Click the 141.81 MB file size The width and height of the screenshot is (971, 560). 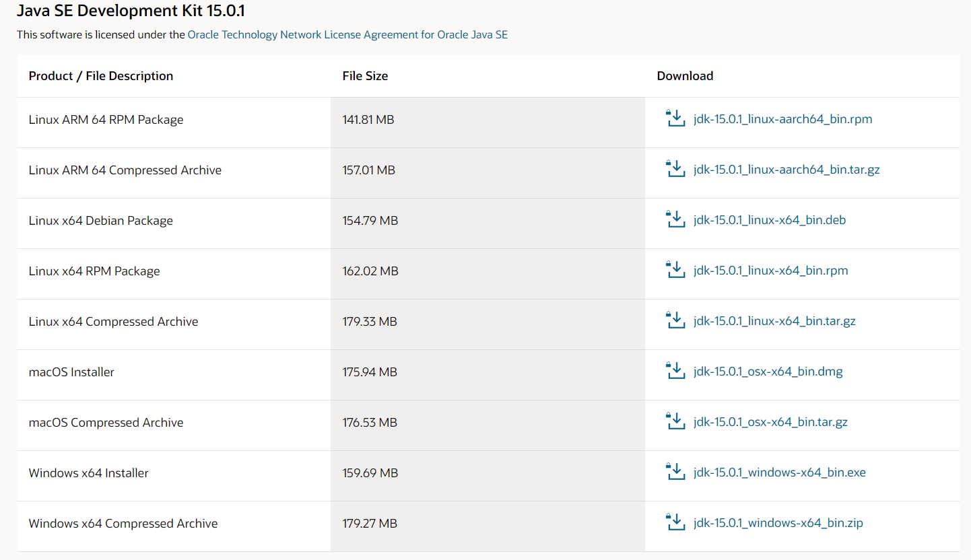click(368, 120)
